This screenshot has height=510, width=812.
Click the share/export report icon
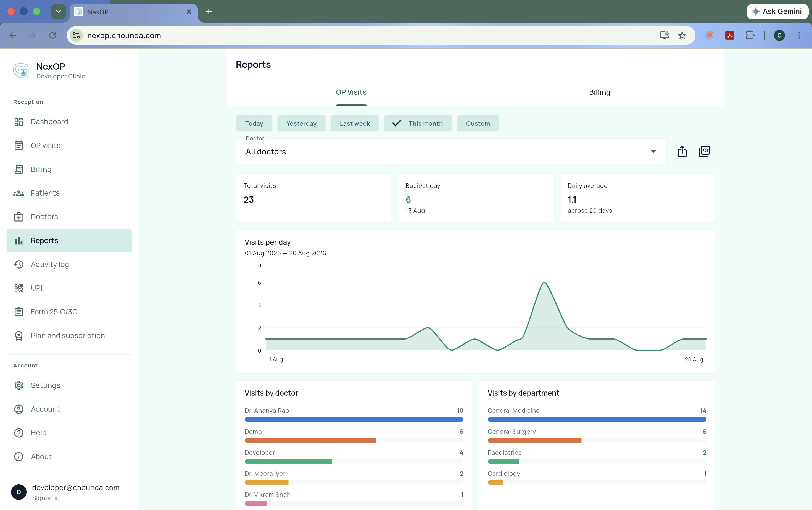pyautogui.click(x=682, y=151)
